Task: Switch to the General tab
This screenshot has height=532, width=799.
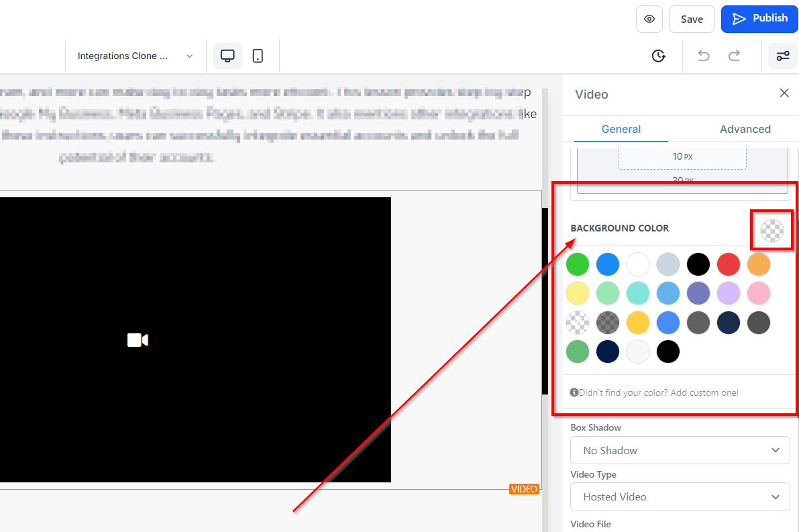Action: pos(621,129)
